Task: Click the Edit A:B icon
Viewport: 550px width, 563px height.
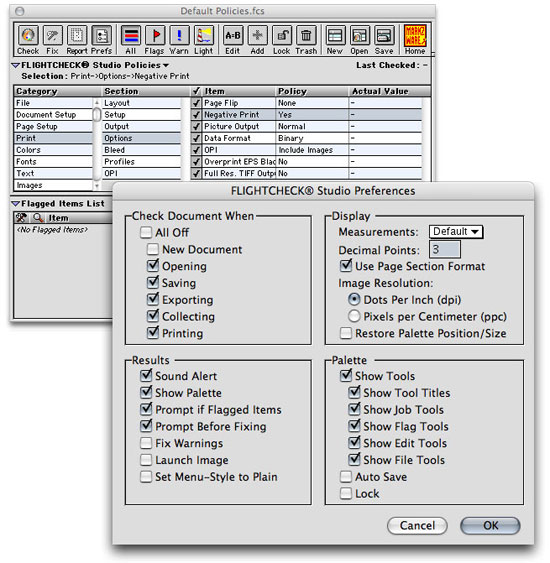Action: click(x=233, y=36)
